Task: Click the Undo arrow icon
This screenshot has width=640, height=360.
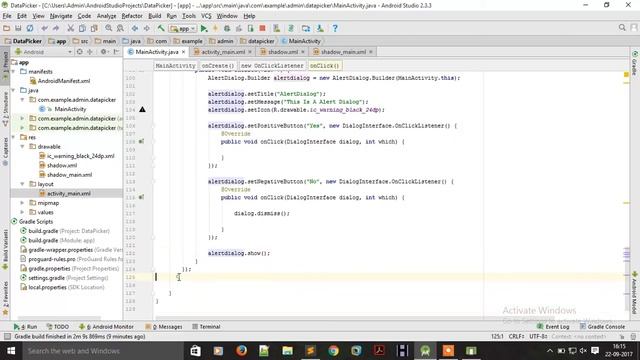Action: 44,28
